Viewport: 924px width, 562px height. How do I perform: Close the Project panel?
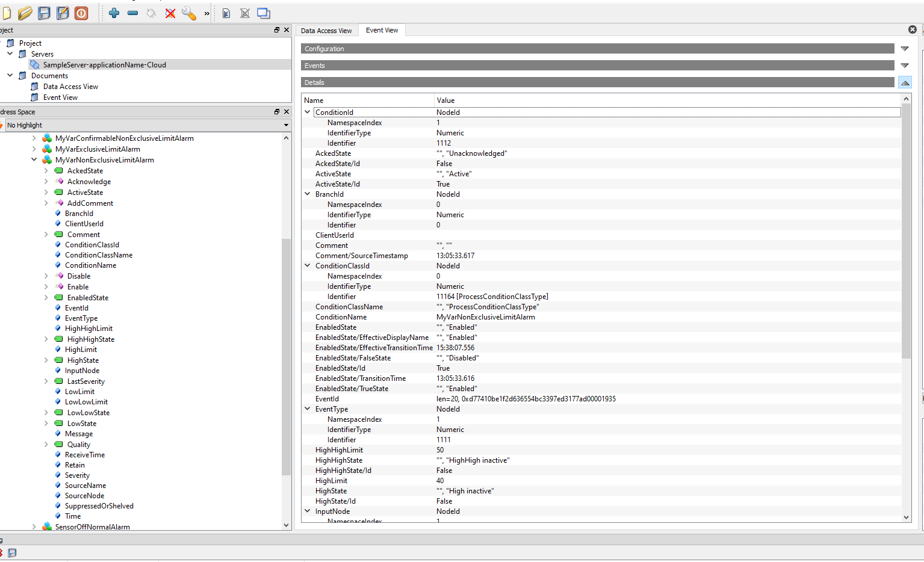287,29
